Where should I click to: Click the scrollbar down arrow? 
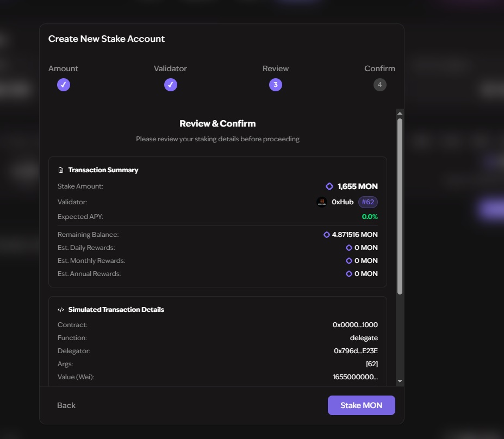[400, 381]
